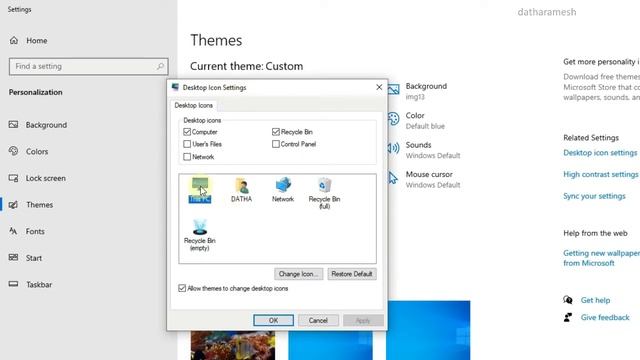Click the Taskbar icon in sidebar

[x=13, y=284]
